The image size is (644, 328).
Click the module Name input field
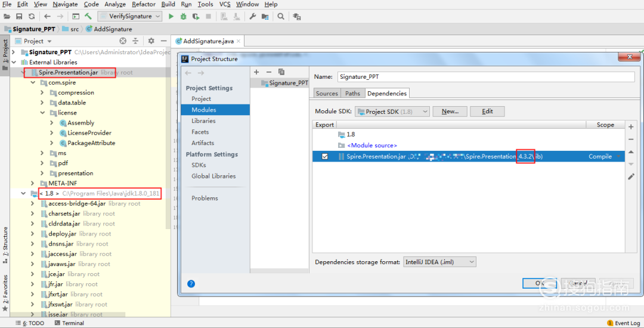pos(486,77)
